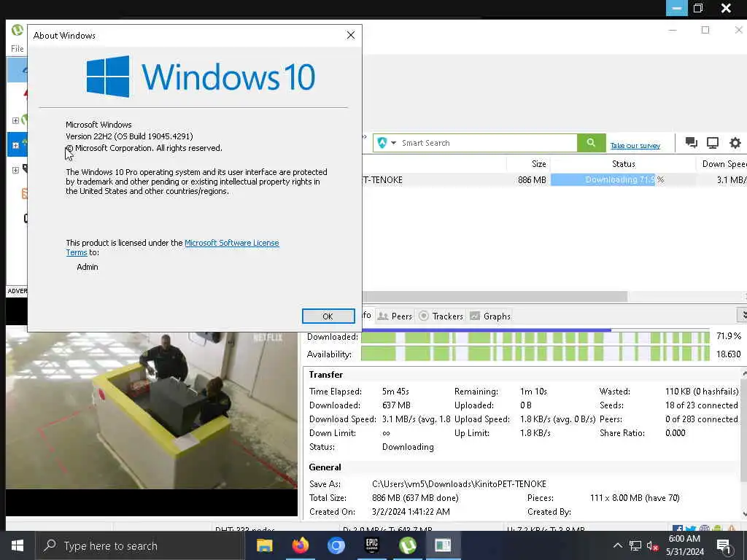Image resolution: width=747 pixels, height=560 pixels.
Task: Click into the Smart Search field
Action: tap(487, 143)
